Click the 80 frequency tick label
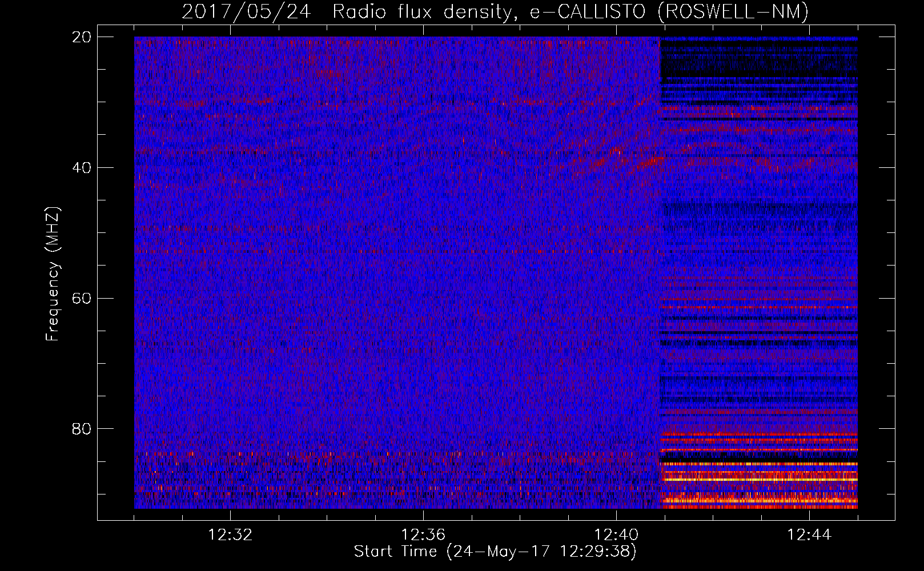The image size is (924, 571). (82, 429)
